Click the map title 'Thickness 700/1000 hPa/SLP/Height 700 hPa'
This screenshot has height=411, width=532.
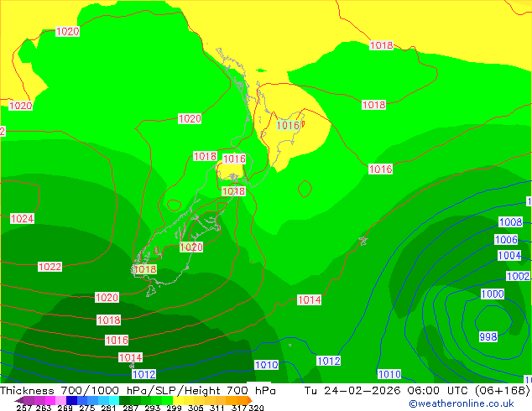138,391
